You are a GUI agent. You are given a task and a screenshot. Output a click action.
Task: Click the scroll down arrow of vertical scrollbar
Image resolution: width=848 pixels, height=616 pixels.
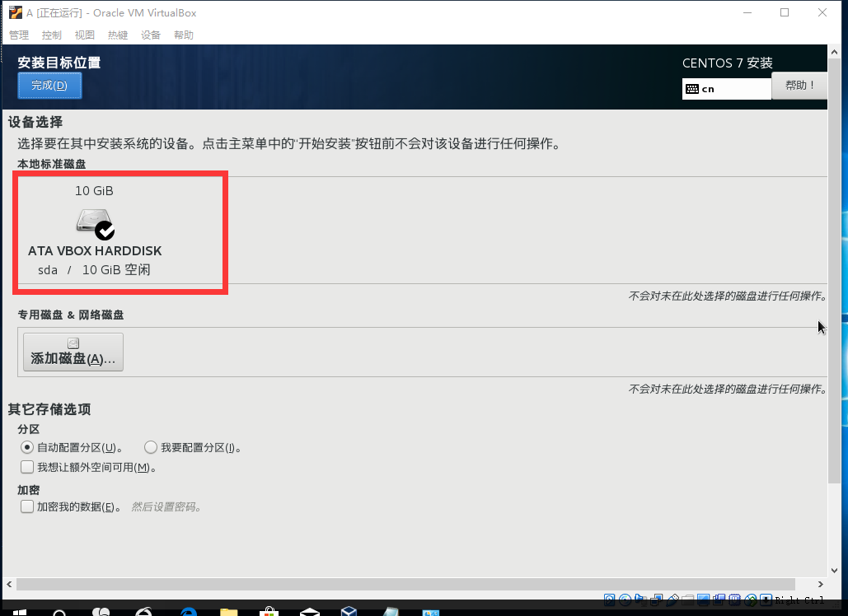(835, 570)
